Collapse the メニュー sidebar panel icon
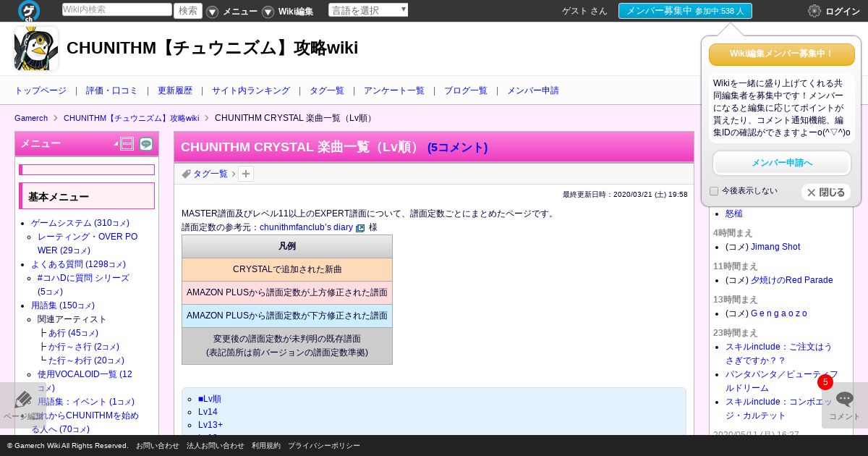This screenshot has height=456, width=868. (127, 143)
